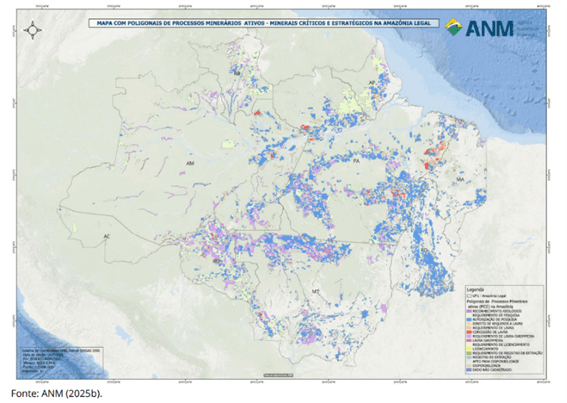This screenshot has width=567, height=403.
Task: Click 'REQUERIMENTO DE LICENCIAMENTO' legend text
Action: click(x=501, y=345)
